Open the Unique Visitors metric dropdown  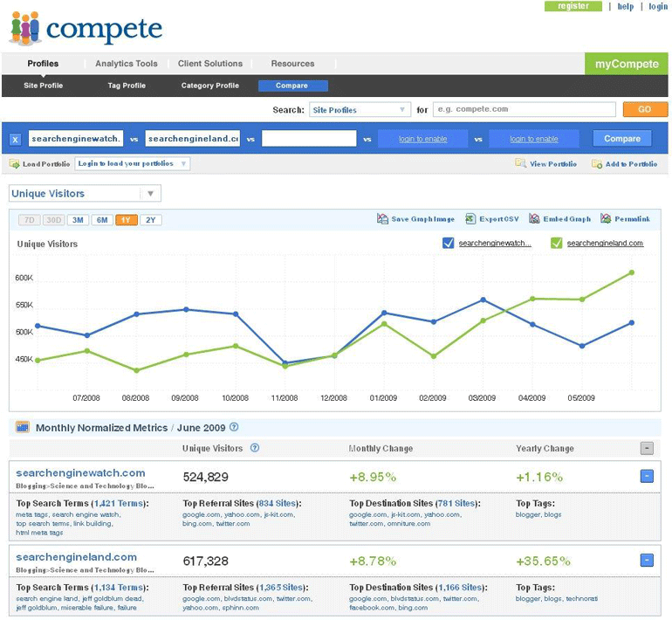(85, 193)
